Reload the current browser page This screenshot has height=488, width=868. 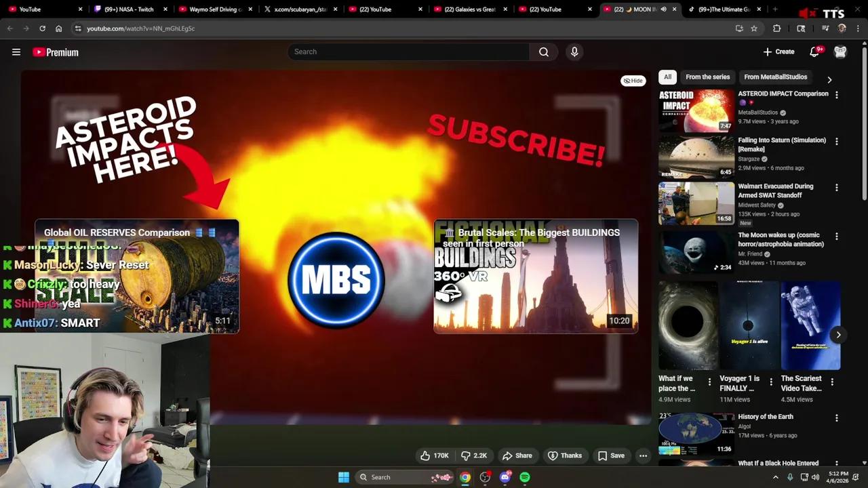[x=42, y=28]
